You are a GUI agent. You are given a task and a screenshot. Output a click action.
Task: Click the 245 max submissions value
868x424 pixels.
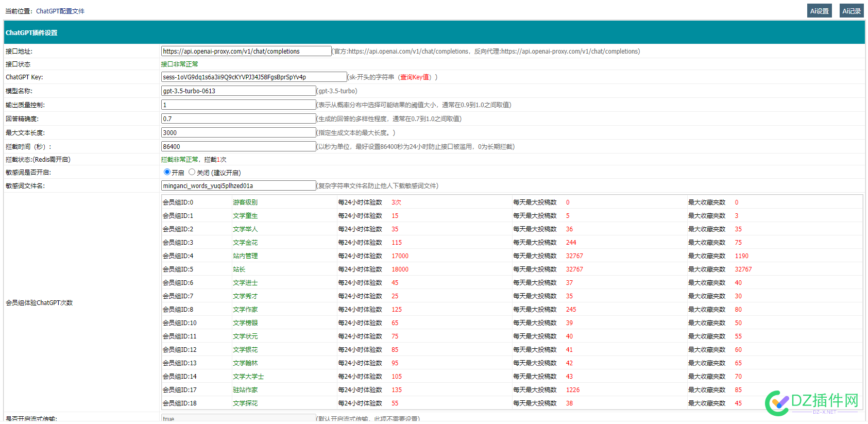click(571, 310)
